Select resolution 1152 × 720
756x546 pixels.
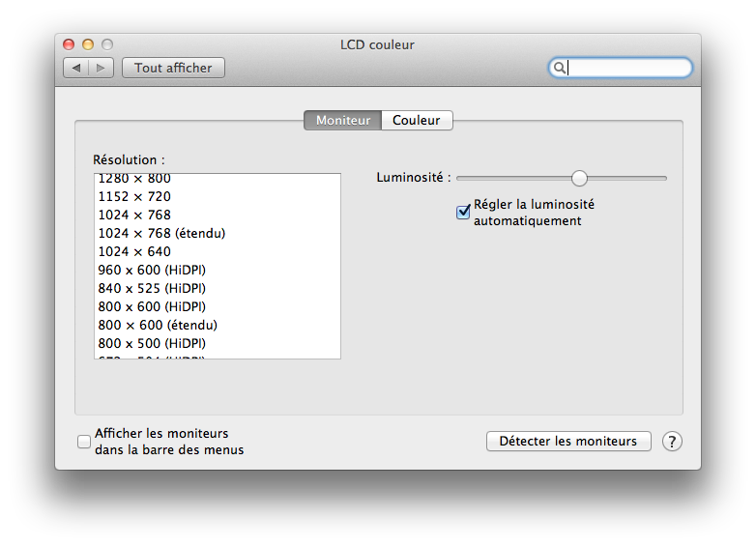pyautogui.click(x=217, y=196)
